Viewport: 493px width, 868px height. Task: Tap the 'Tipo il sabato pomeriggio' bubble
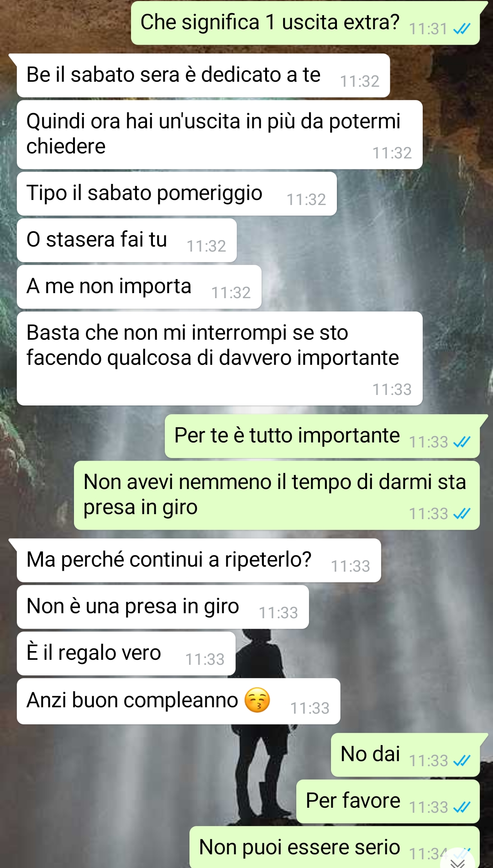(x=177, y=194)
